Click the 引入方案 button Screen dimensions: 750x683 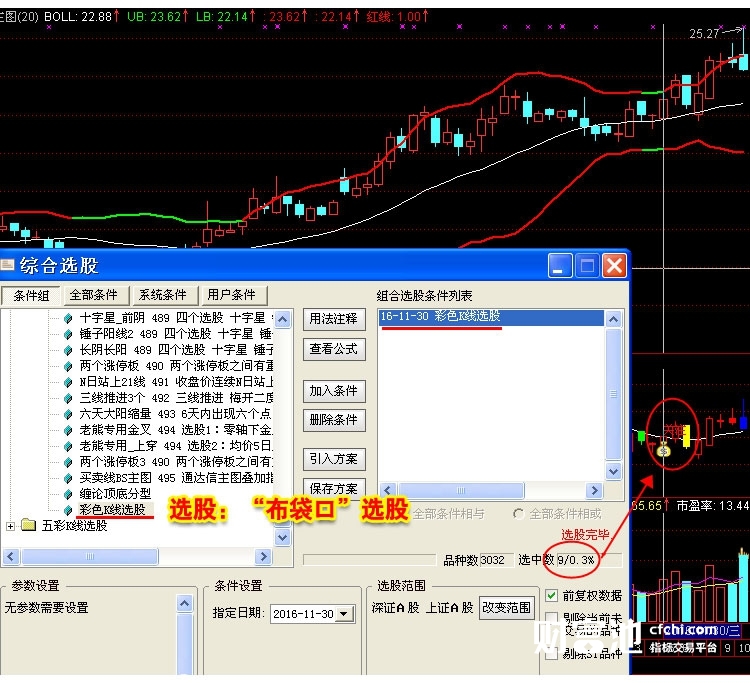point(334,459)
